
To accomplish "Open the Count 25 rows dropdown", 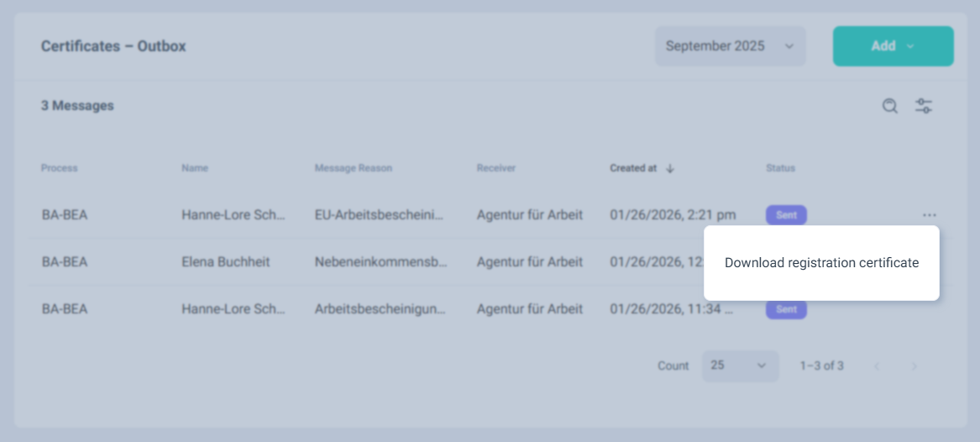I will tap(739, 366).
